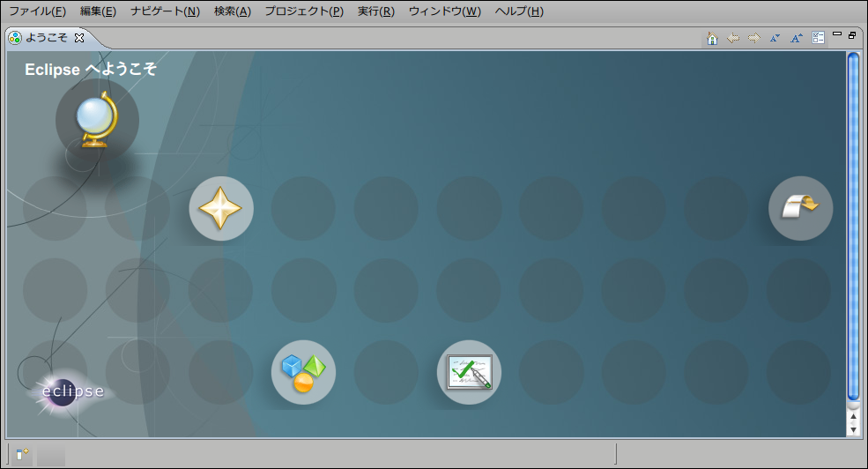
Task: Open the 検索(A) menu
Action: point(233,11)
